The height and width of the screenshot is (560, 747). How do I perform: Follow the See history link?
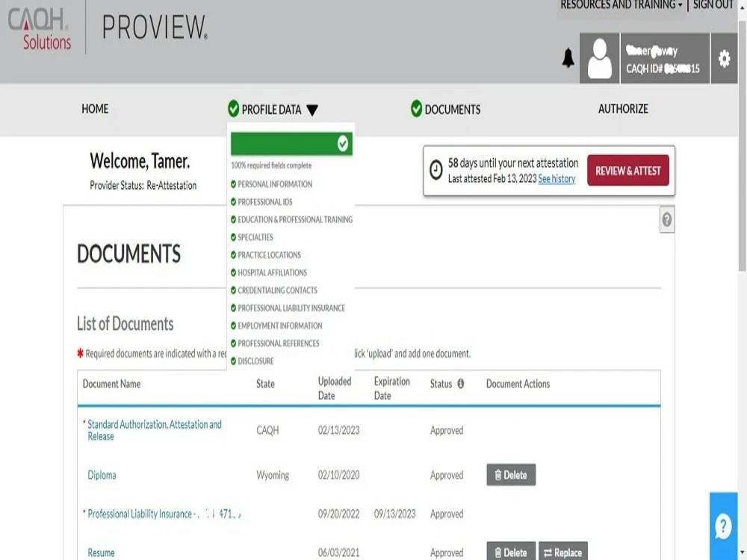557,179
